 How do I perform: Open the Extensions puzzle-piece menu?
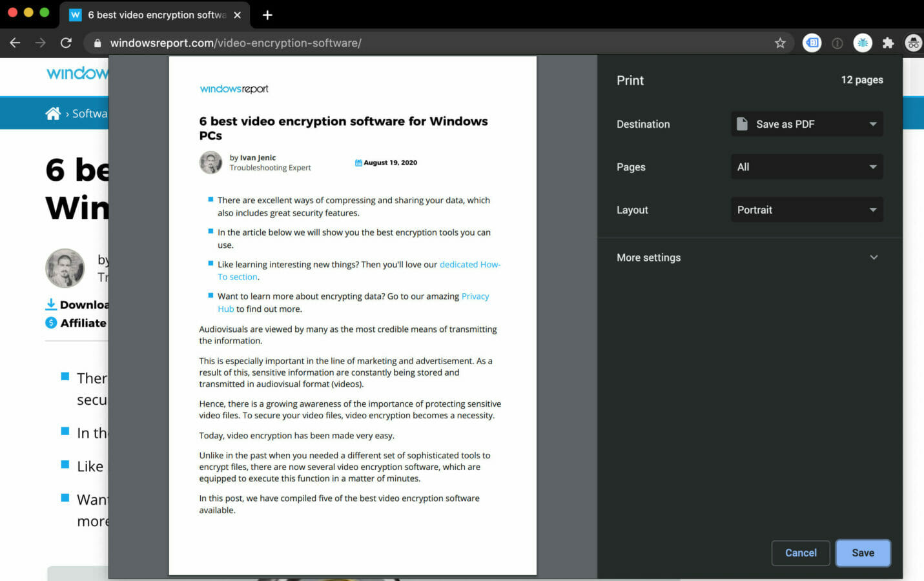(888, 43)
